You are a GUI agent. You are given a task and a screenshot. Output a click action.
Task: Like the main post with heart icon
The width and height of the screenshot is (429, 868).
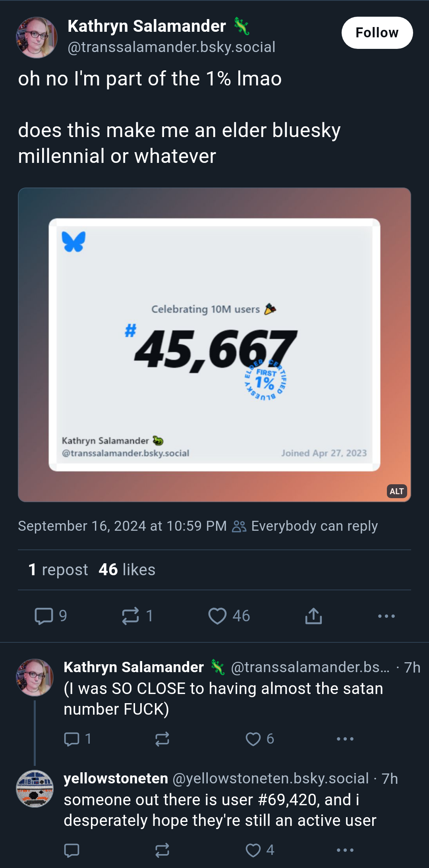(x=217, y=616)
